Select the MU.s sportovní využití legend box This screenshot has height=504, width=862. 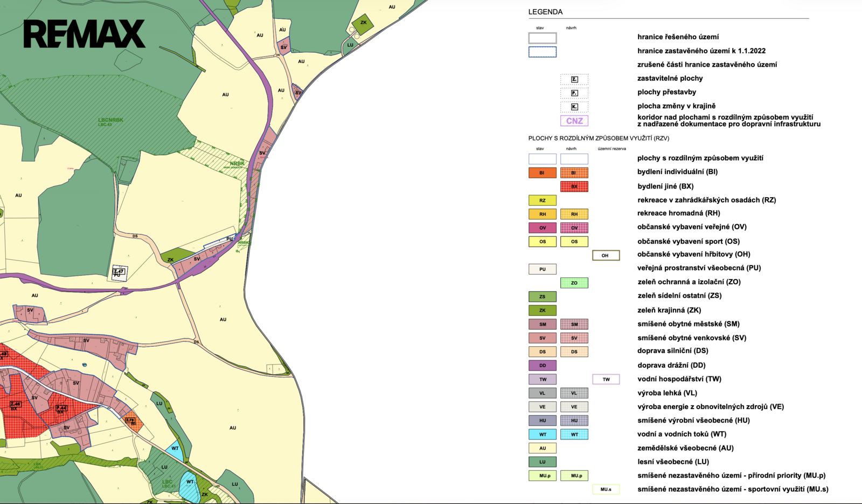(606, 489)
